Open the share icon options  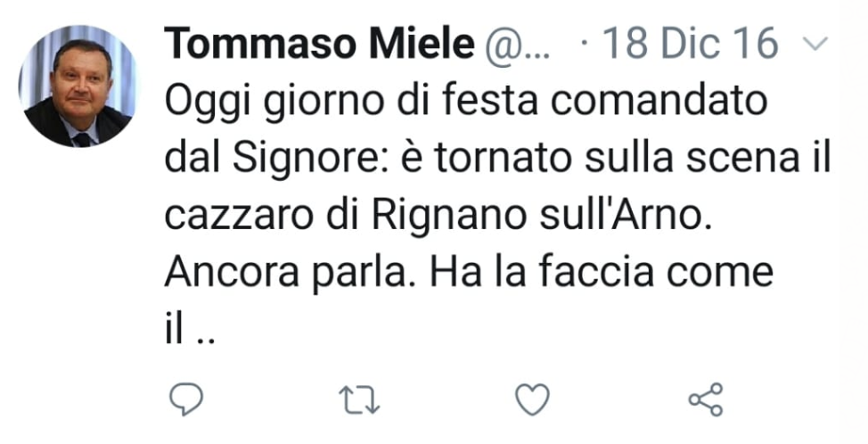[x=707, y=401]
